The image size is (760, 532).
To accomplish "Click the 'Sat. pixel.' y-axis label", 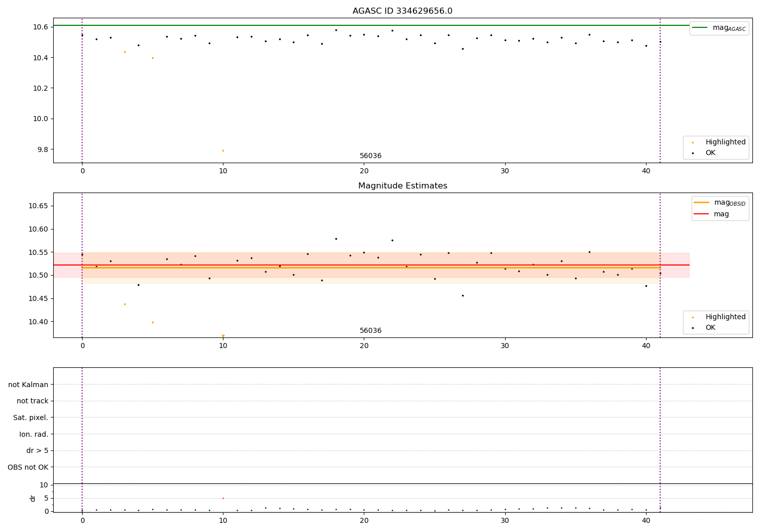I will (30, 417).
